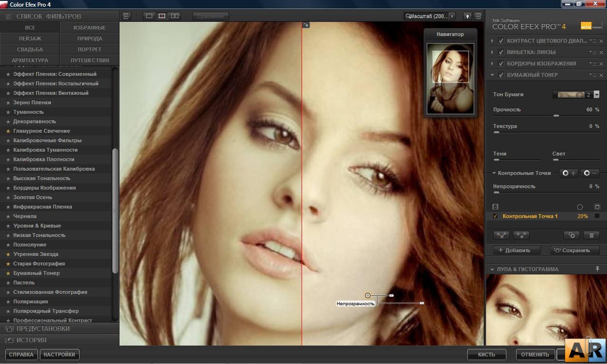Click the group control points icon
The width and height of the screenshot is (607, 364).
(x=502, y=235)
